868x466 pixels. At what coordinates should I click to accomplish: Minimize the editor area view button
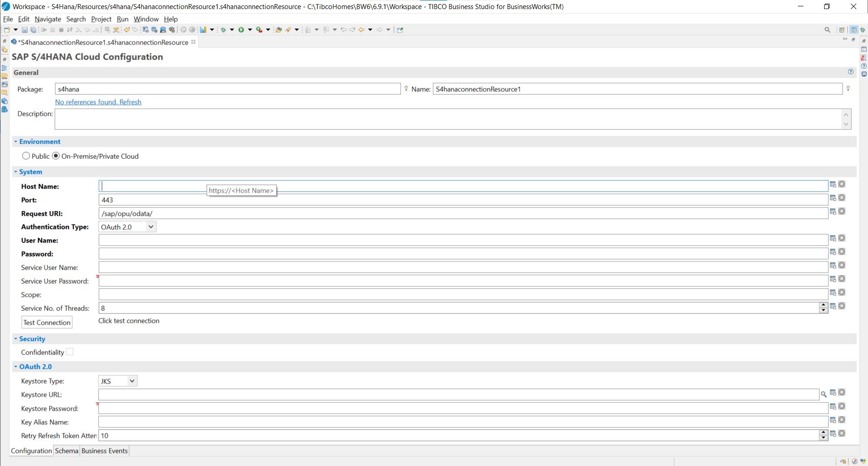845,40
